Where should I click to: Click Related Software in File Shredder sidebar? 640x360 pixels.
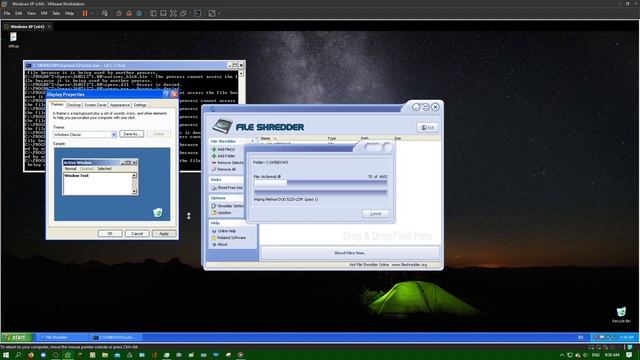[x=229, y=238]
